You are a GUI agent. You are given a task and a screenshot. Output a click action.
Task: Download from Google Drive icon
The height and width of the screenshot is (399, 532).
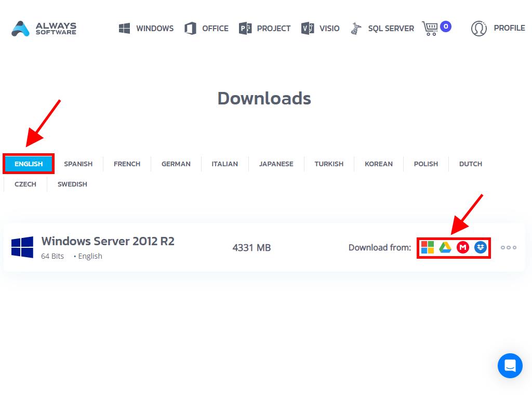coord(445,247)
